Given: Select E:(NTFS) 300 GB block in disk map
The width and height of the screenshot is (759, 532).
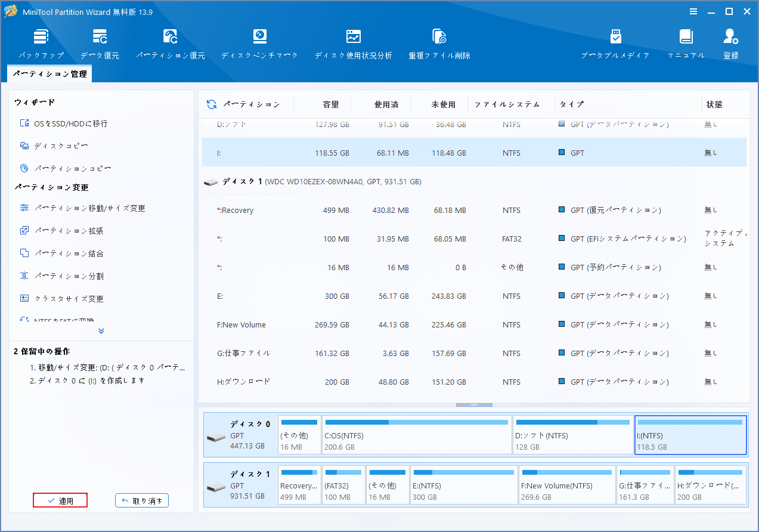Looking at the screenshot, I should click(x=464, y=485).
